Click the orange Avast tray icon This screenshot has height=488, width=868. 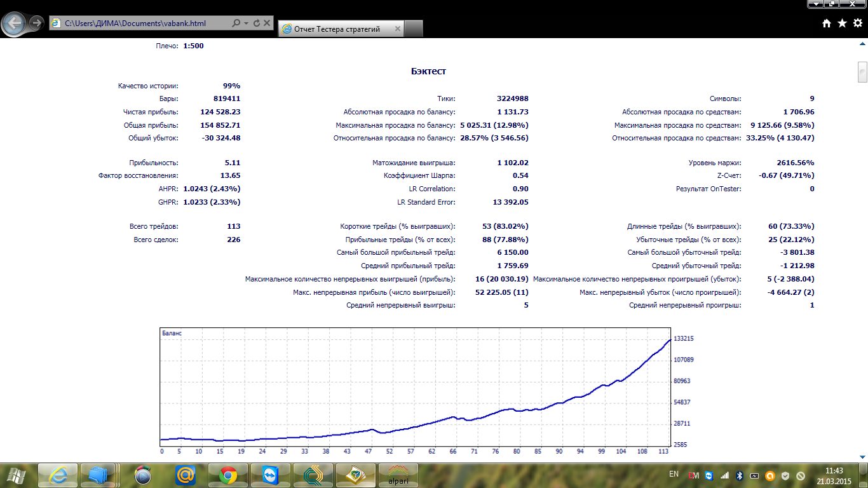point(770,475)
